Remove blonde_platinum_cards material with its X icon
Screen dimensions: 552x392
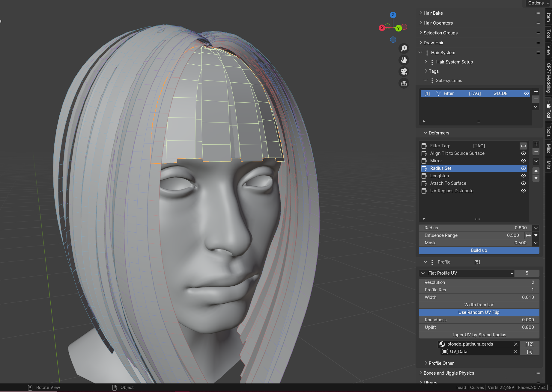click(516, 344)
